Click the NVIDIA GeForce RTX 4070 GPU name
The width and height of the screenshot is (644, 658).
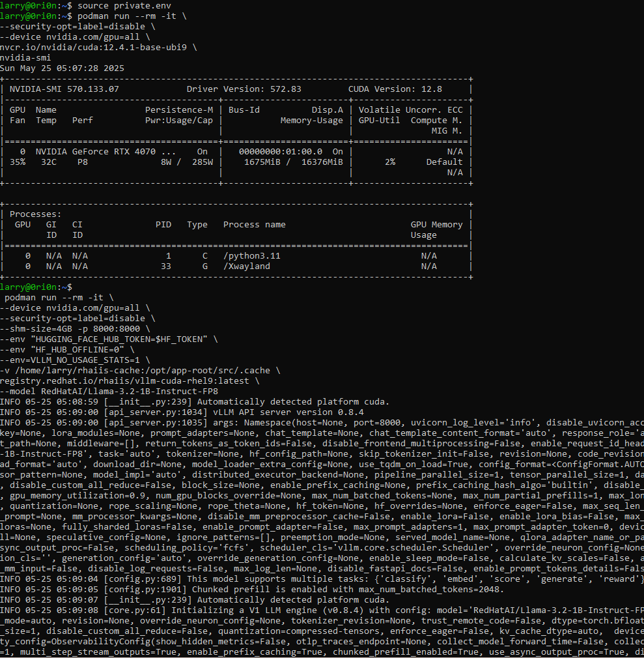pyautogui.click(x=105, y=151)
